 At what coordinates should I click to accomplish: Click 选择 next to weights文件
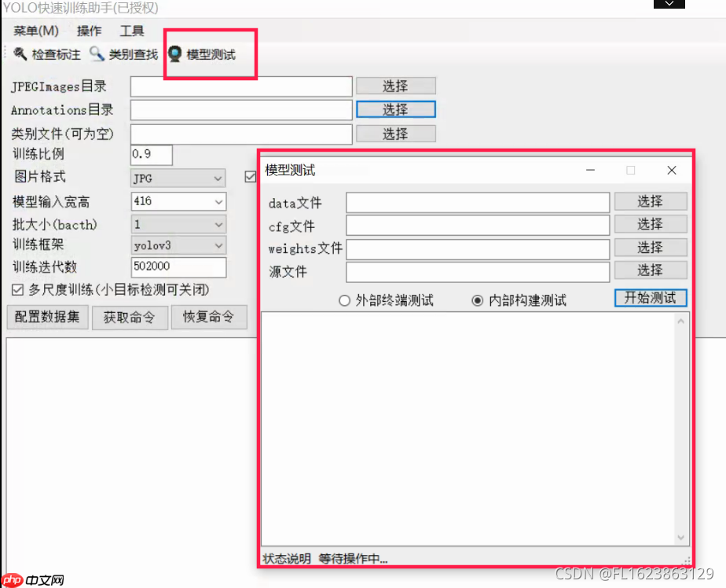pyautogui.click(x=651, y=247)
